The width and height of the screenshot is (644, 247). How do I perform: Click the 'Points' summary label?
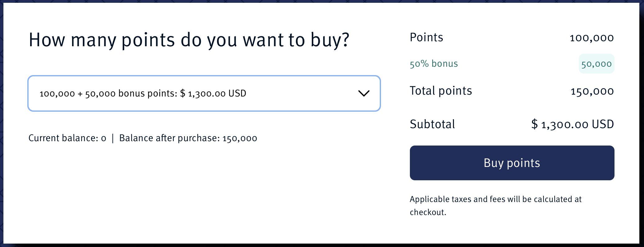[x=426, y=38]
